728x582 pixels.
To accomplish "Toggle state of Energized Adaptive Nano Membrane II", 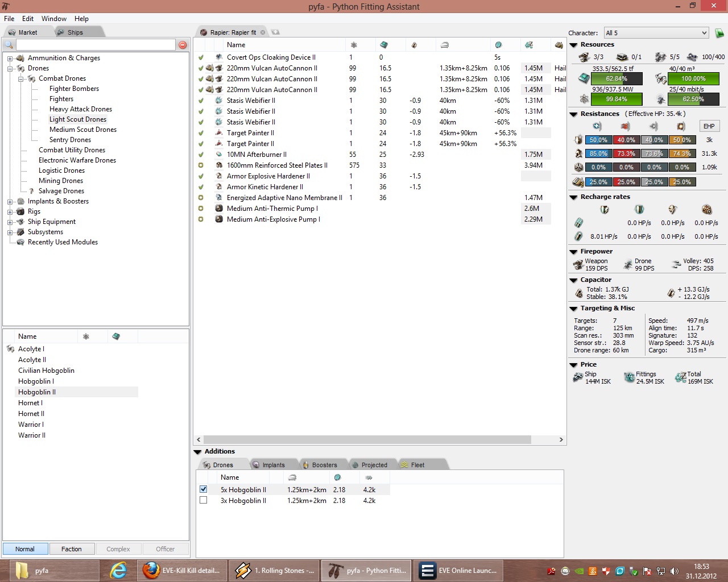I will [201, 198].
